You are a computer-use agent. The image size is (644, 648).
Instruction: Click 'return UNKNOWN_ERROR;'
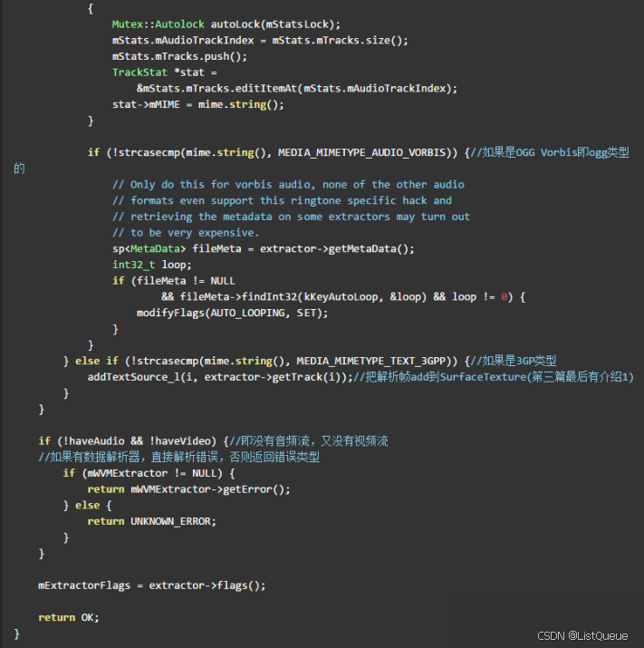point(151,521)
